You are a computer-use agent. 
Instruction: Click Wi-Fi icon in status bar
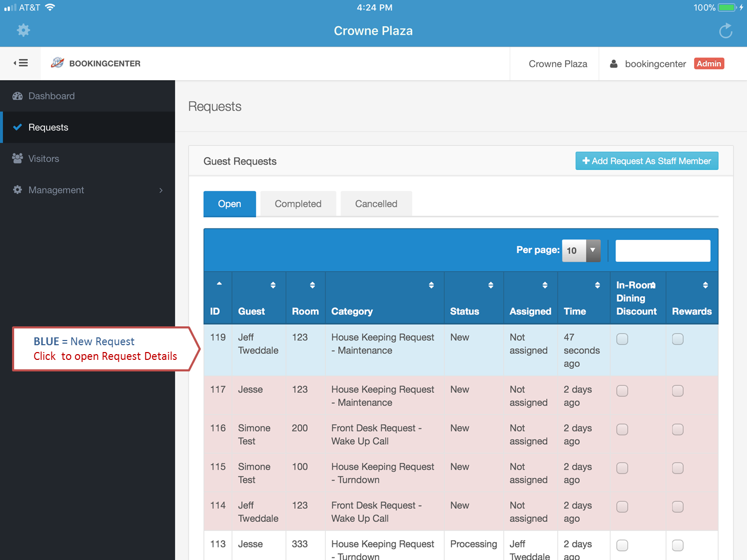(50, 7)
